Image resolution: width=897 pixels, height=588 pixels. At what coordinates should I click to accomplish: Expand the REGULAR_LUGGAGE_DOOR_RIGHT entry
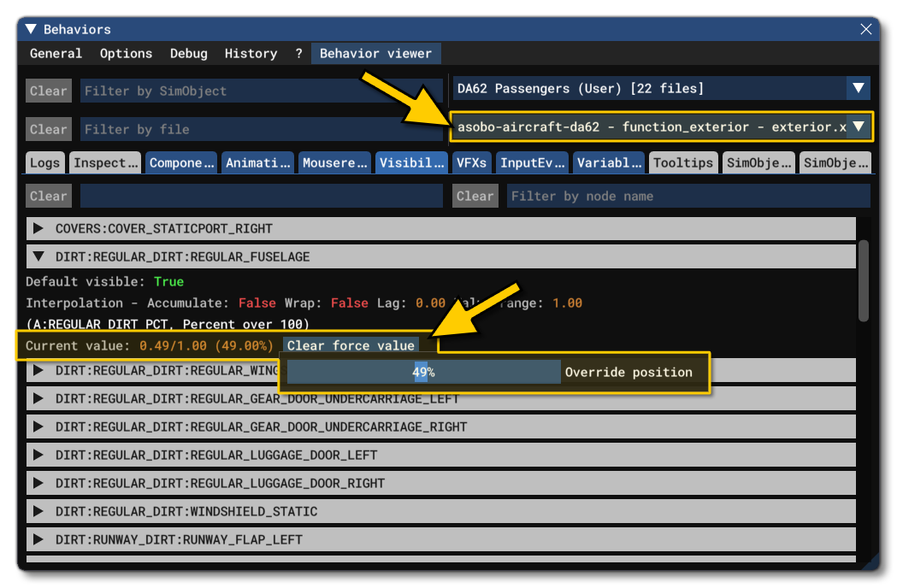pos(37,483)
